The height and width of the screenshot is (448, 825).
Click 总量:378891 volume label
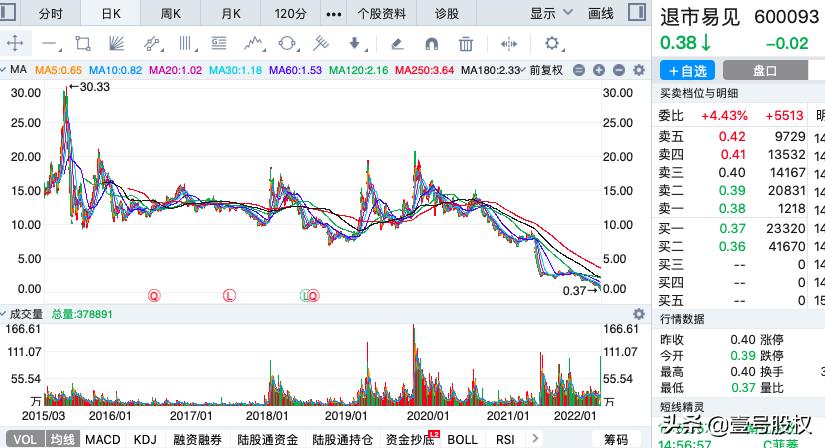tap(82, 314)
